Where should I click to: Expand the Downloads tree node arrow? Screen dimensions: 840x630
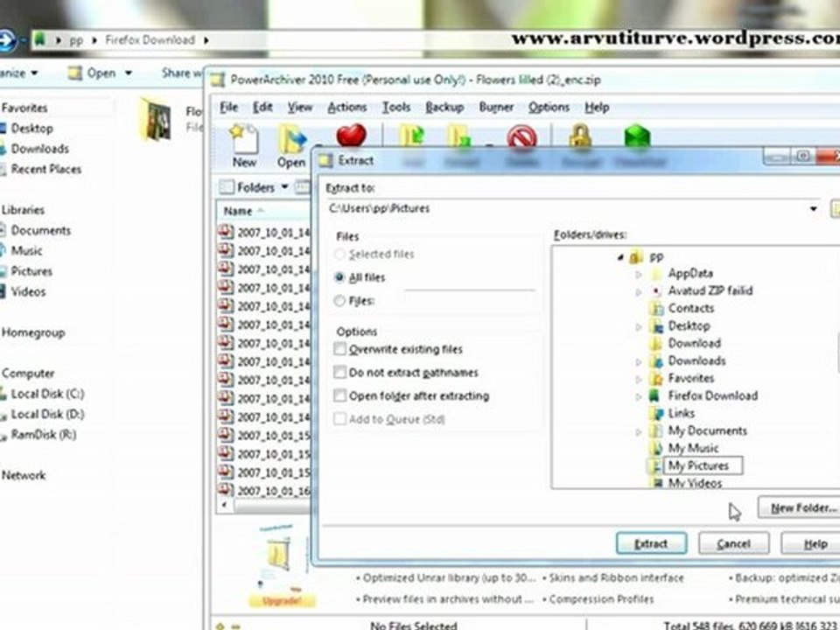(638, 362)
